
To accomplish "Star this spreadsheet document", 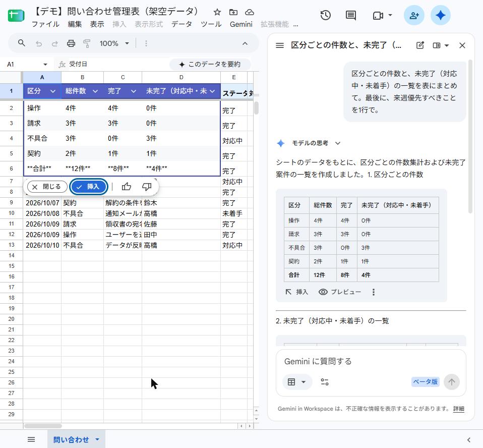I will 217,12.
